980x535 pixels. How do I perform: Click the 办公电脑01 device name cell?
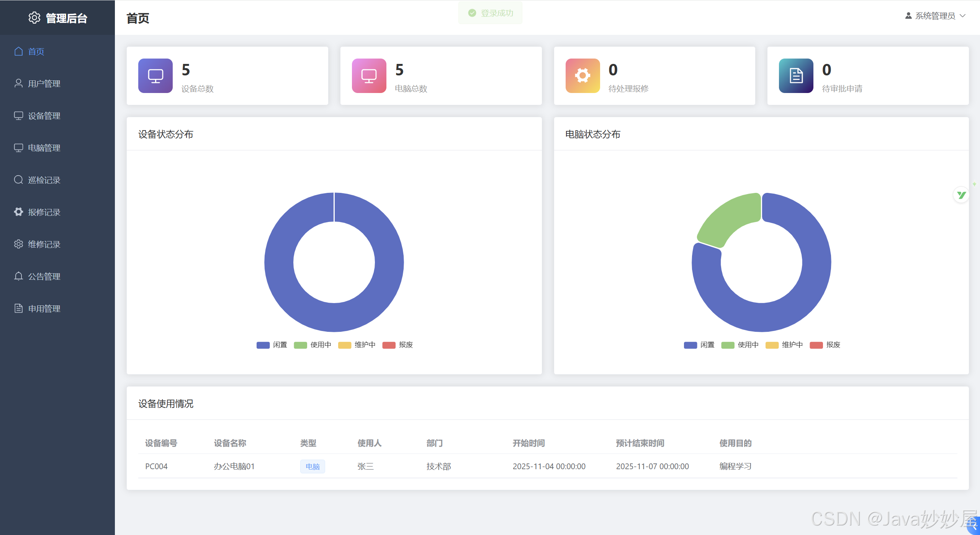[234, 466]
